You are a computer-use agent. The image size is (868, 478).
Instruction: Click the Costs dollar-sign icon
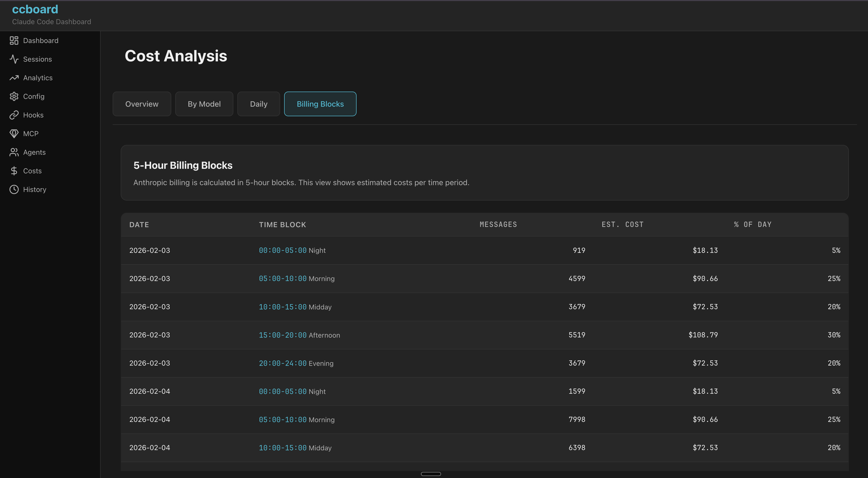coord(14,171)
